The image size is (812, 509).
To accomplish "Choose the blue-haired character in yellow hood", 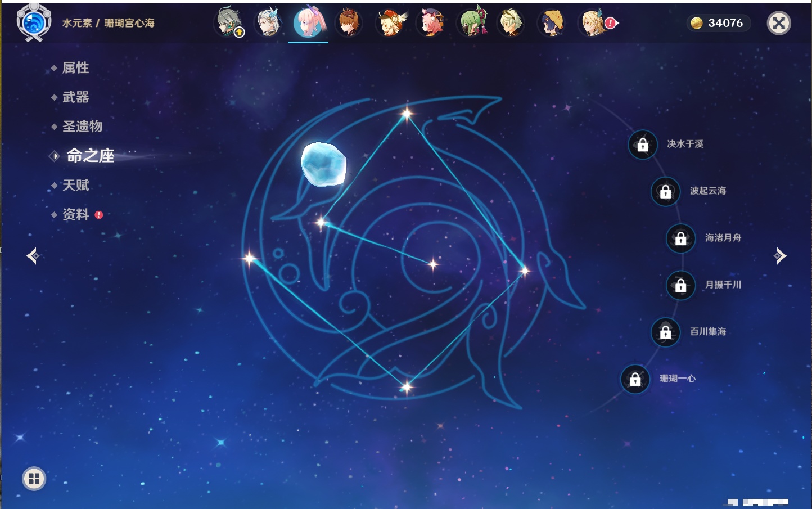I will (551, 22).
